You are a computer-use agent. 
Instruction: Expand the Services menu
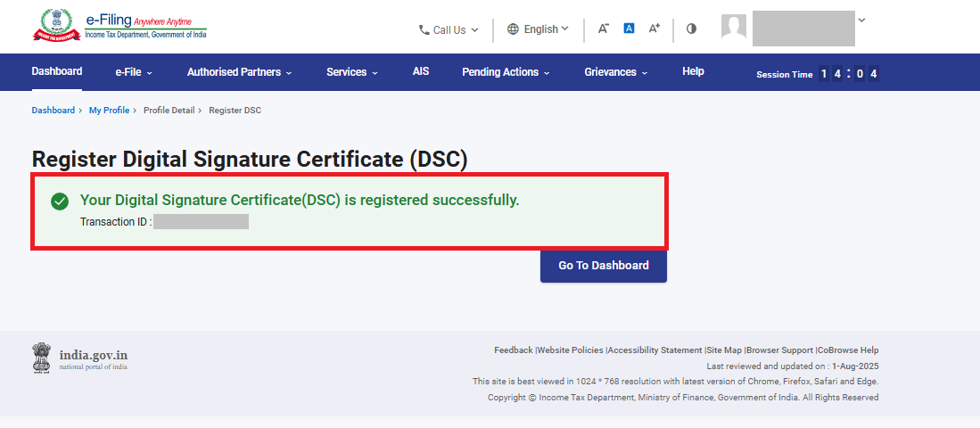(351, 72)
